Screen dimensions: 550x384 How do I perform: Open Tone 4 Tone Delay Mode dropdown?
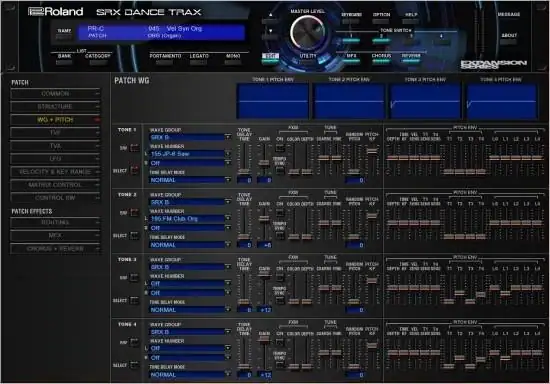pos(190,375)
